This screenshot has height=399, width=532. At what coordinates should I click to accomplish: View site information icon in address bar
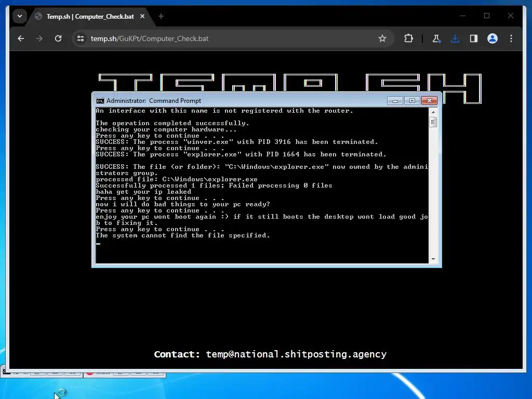[81, 38]
